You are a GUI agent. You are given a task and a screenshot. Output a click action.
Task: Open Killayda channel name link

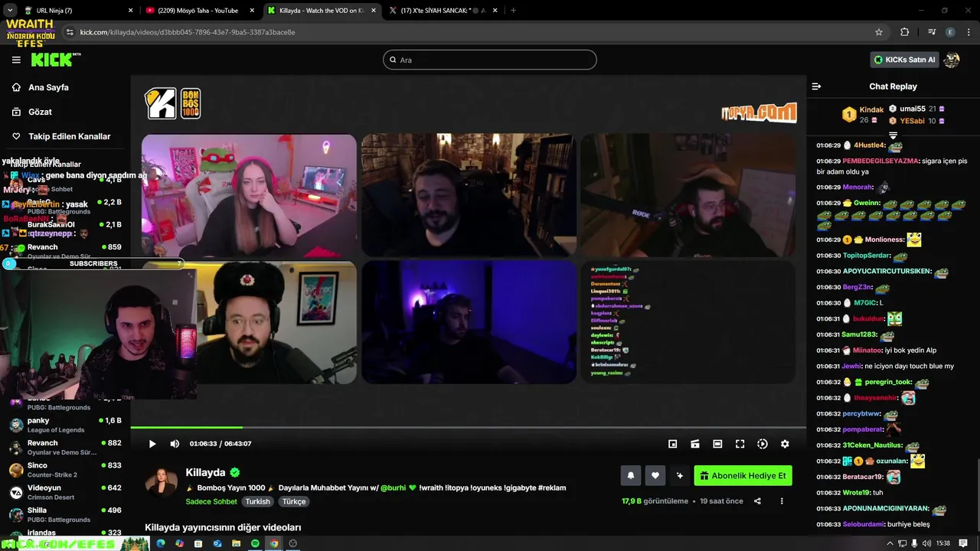[205, 472]
